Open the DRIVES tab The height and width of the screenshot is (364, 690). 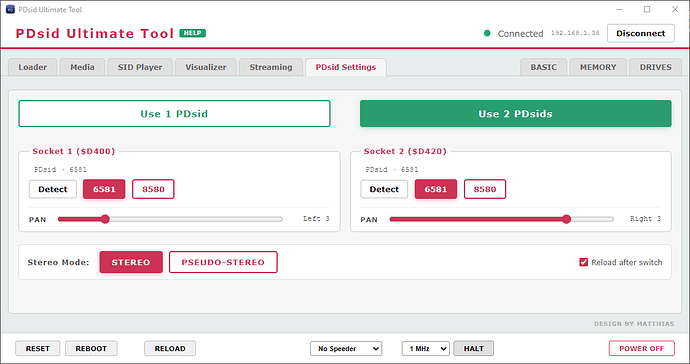coord(656,67)
